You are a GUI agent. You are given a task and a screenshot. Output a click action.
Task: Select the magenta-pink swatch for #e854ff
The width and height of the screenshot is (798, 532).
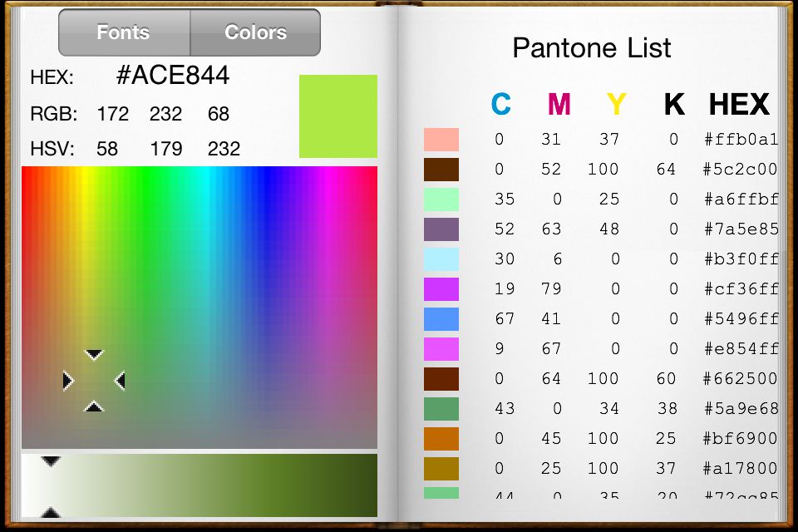coord(441,349)
